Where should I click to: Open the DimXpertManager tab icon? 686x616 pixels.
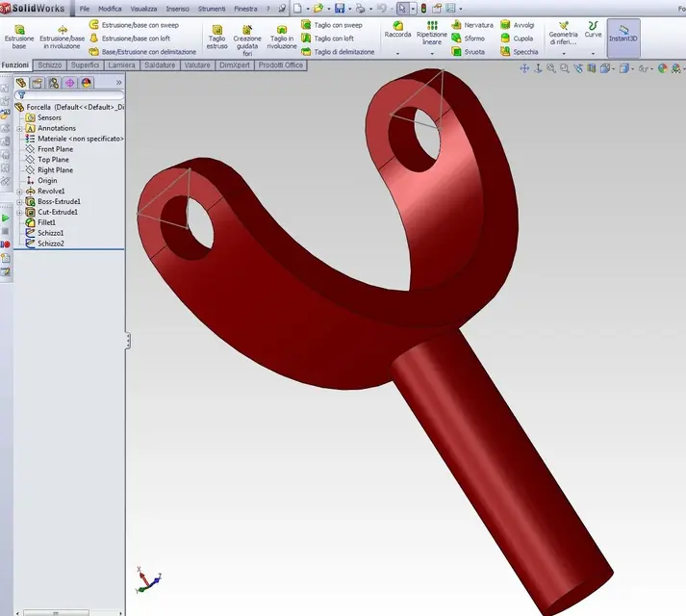pos(70,83)
